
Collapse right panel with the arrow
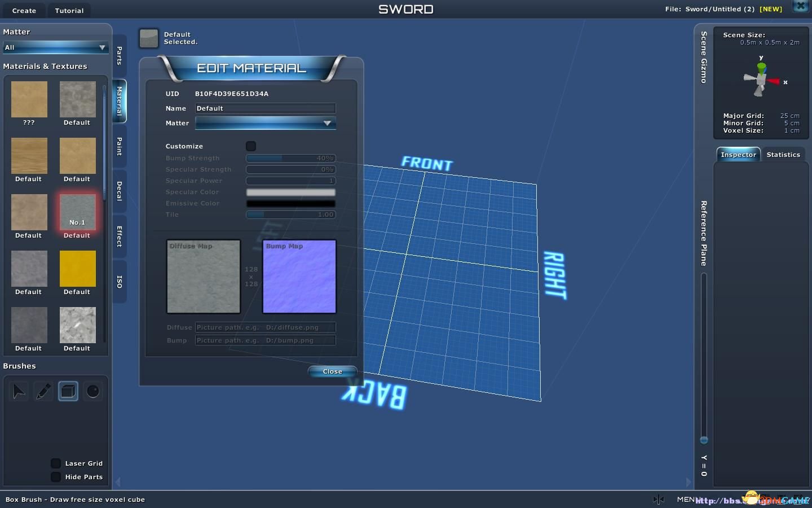tap(689, 482)
